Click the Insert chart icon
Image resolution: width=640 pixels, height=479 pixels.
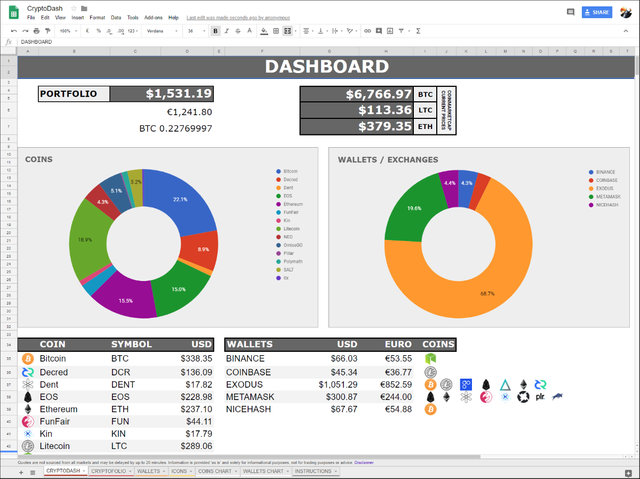pos(390,31)
